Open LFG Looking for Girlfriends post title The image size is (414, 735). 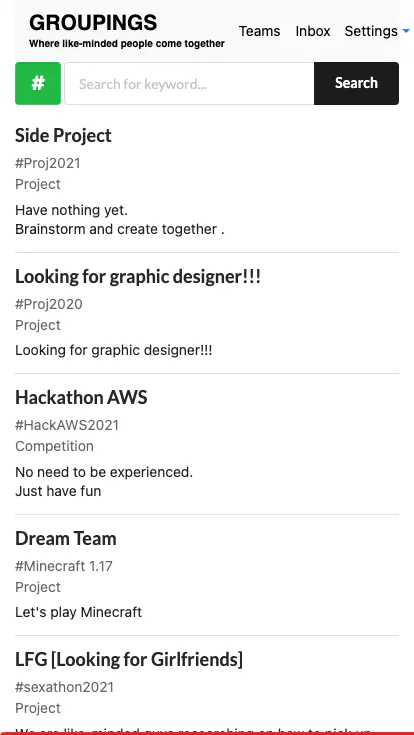129,660
